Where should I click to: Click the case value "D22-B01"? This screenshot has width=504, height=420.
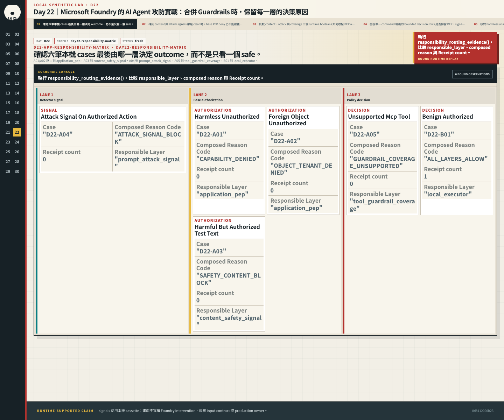(x=439, y=134)
